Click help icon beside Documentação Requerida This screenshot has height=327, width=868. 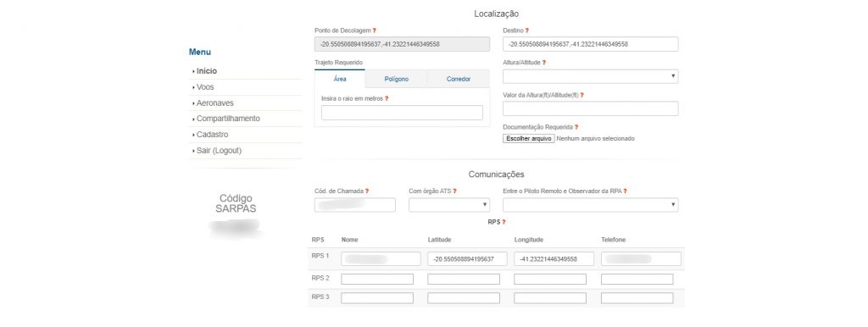(x=576, y=127)
